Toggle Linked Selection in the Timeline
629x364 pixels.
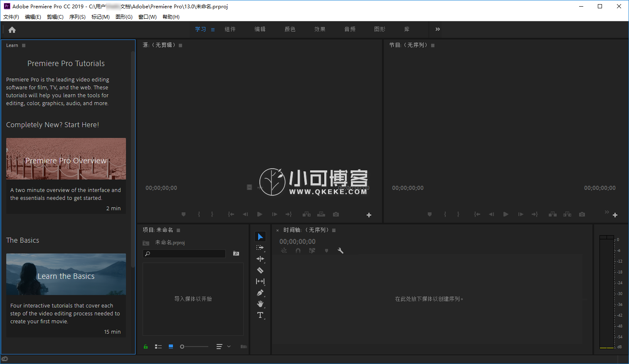click(x=312, y=251)
